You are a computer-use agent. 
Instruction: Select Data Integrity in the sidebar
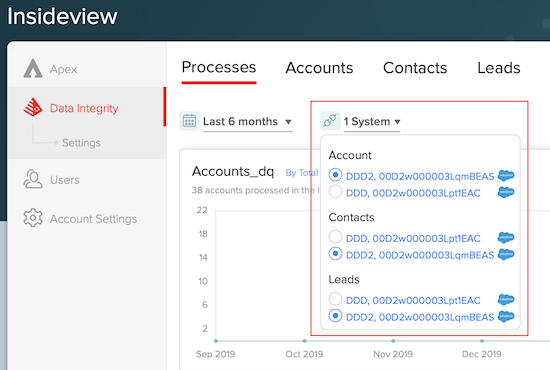click(x=84, y=108)
